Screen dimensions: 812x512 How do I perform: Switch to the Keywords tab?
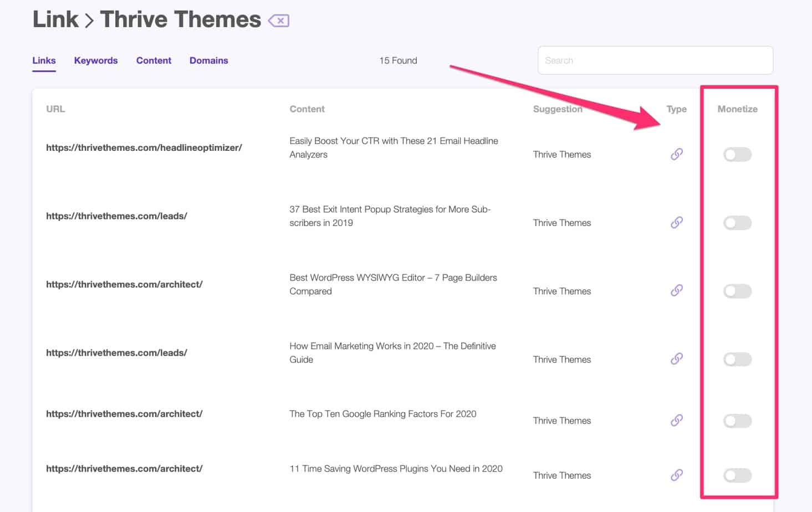[96, 60]
